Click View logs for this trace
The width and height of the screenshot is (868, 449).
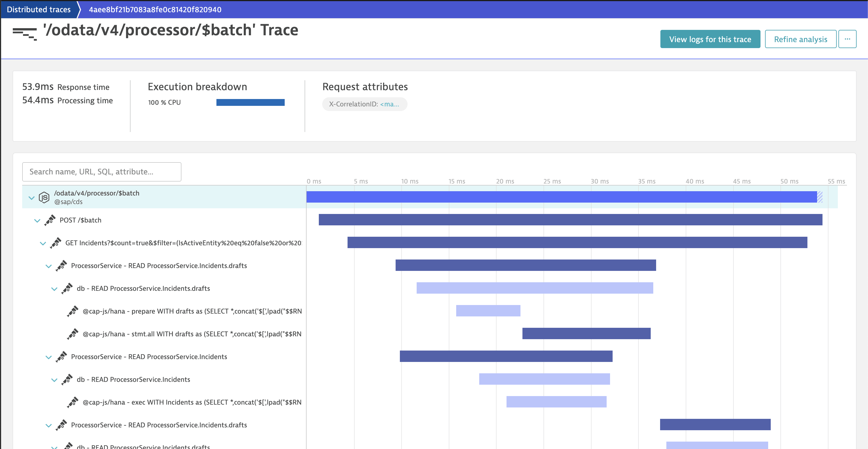(710, 39)
